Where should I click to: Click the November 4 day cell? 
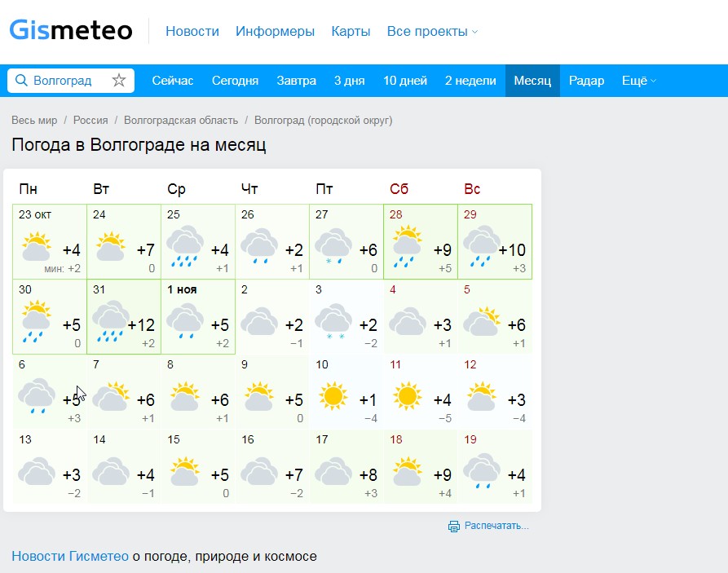click(x=421, y=317)
